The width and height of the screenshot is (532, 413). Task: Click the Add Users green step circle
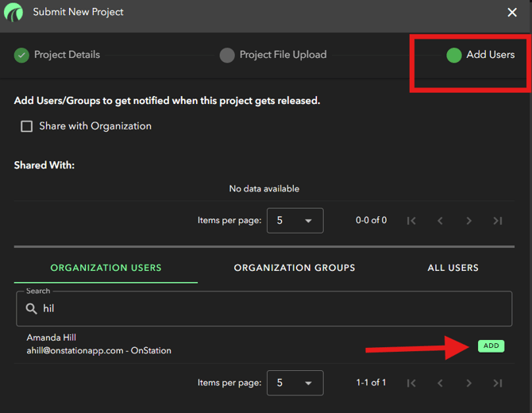coord(453,55)
